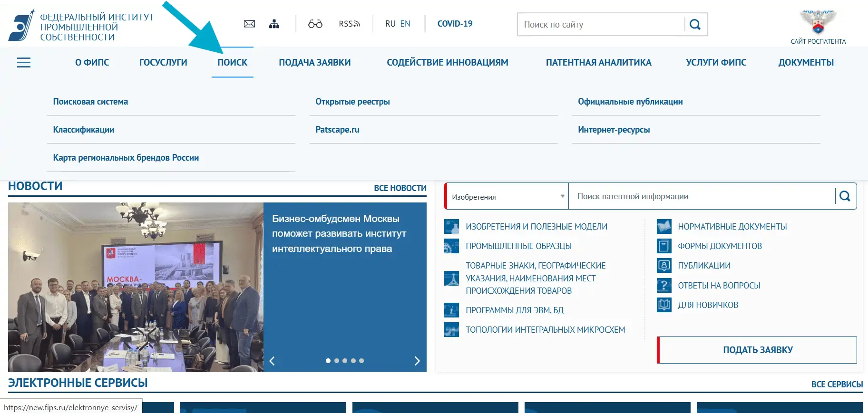Open the ПАТЕНТНАЯ АНАЛИТИКА menu
868x413 pixels.
pos(598,62)
